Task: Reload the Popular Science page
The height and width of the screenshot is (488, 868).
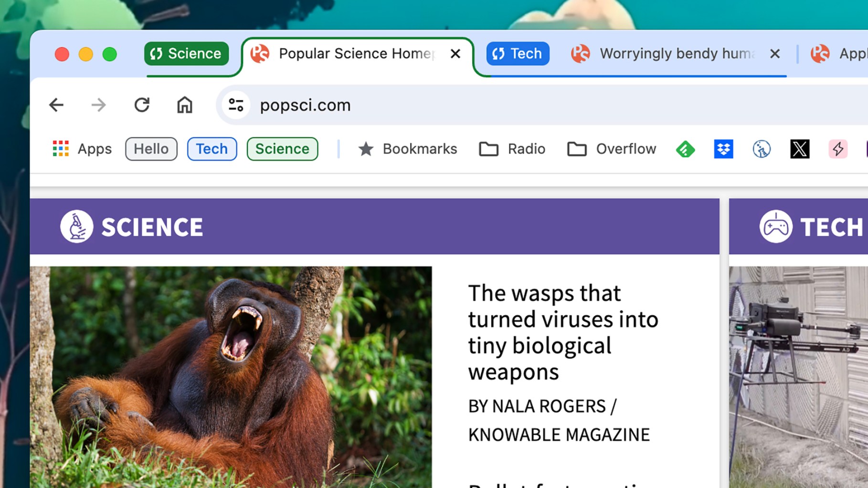Action: point(142,104)
